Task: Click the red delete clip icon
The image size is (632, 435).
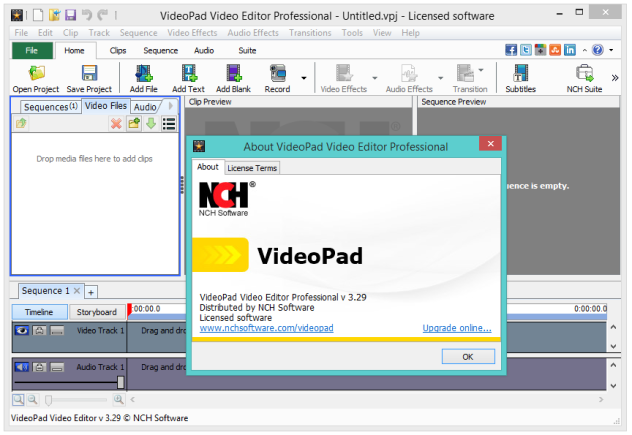Action: pos(116,123)
